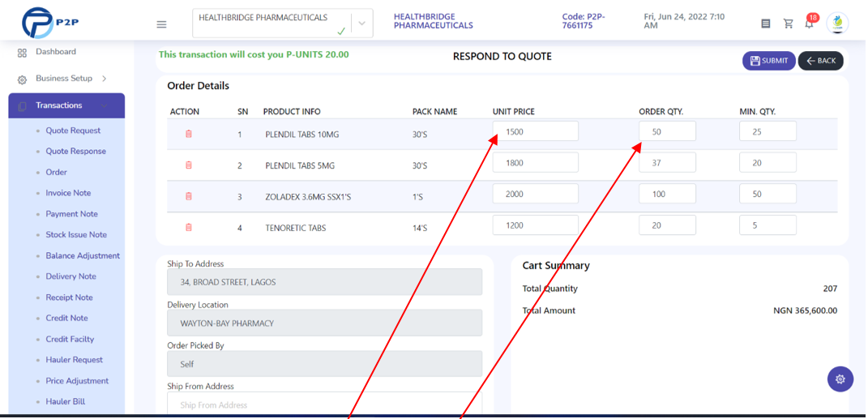This screenshot has width=868, height=419.
Task: Click UNIT PRICE column header
Action: click(x=514, y=112)
